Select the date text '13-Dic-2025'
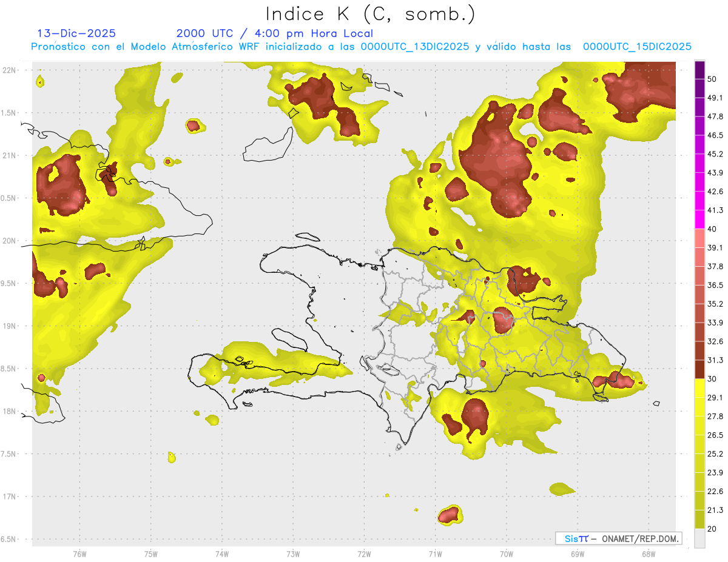The image size is (728, 562). tap(76, 33)
